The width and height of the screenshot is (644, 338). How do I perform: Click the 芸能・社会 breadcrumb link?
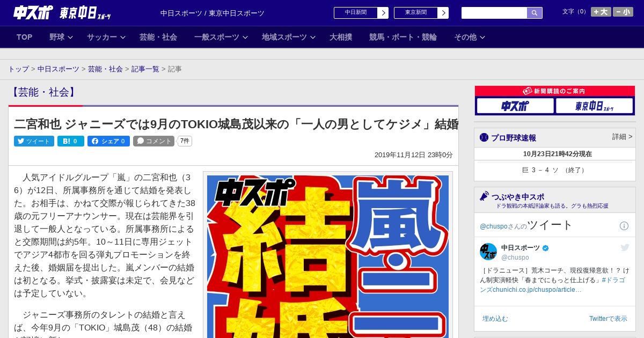click(x=105, y=69)
